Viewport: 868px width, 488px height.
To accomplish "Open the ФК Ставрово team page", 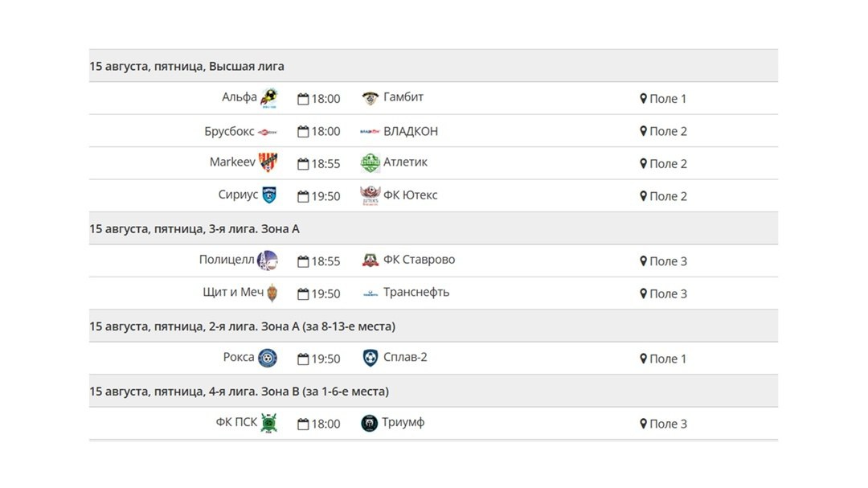I will [x=419, y=260].
